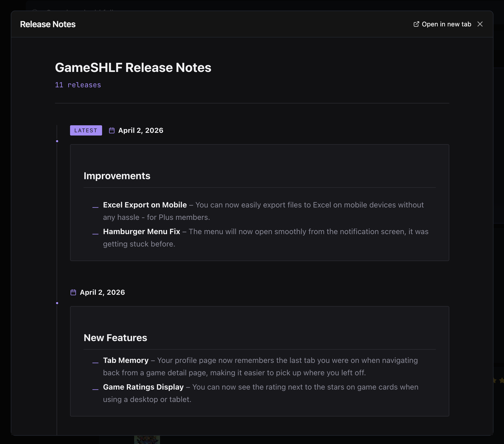Click the calendar icon next to the LATEST badge
Viewport: 504px width, 444px height.
point(112,131)
